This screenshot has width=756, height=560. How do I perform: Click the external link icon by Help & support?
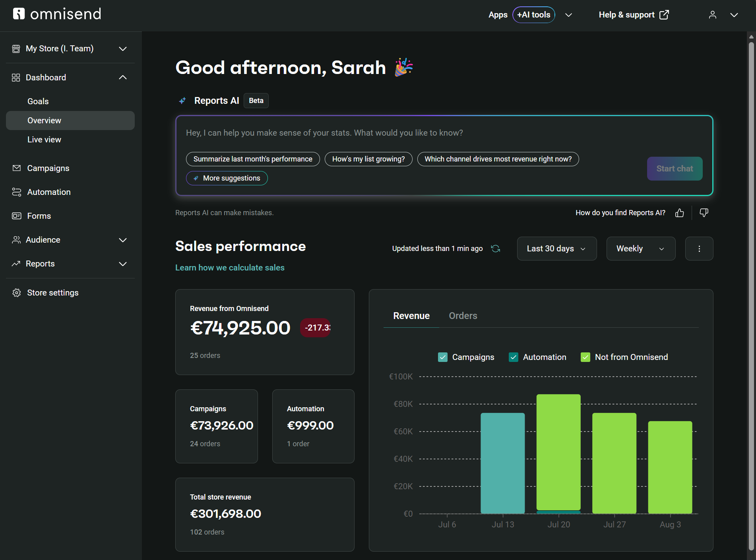(x=664, y=15)
